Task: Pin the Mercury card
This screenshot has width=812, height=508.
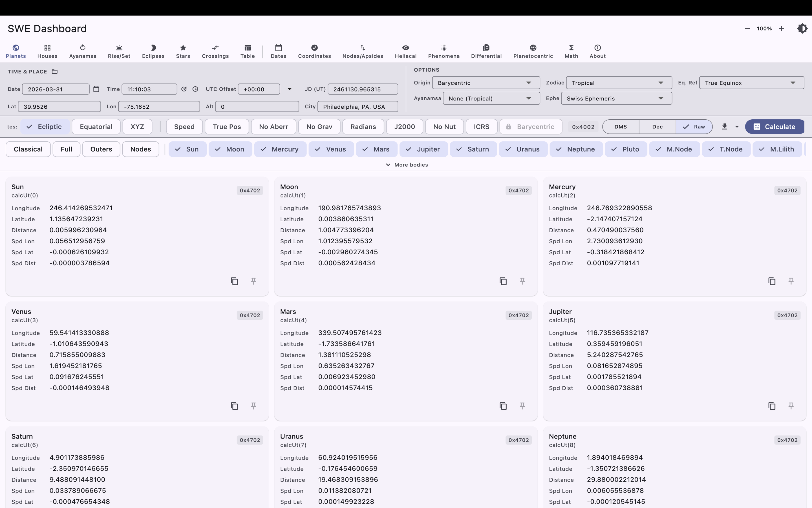Action: click(791, 281)
